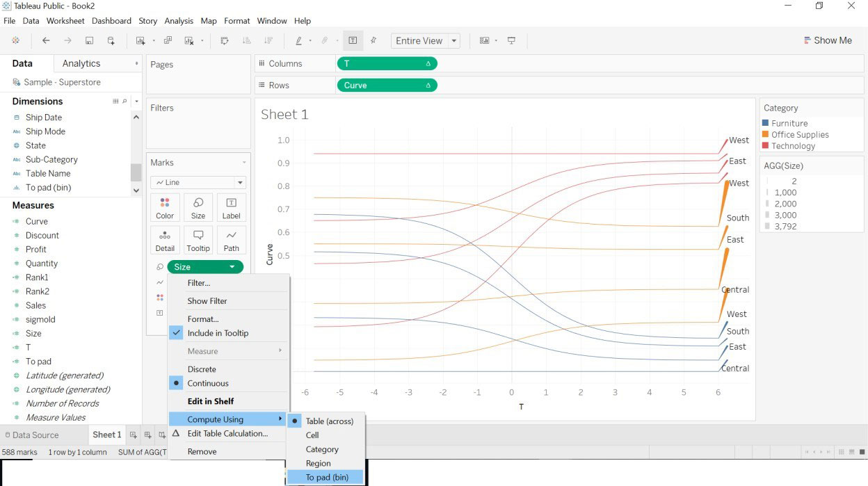Click the Office Supplies color swatch
Viewport: 868px width, 486px height.
pyautogui.click(x=766, y=134)
